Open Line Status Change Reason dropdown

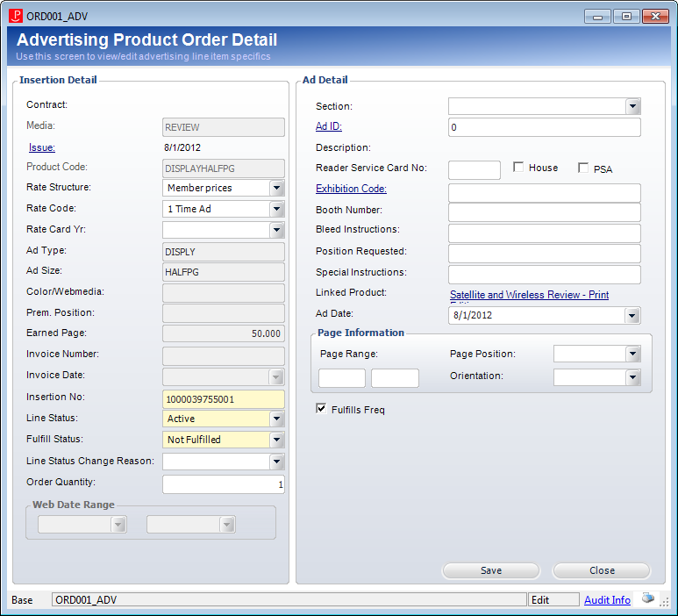277,462
